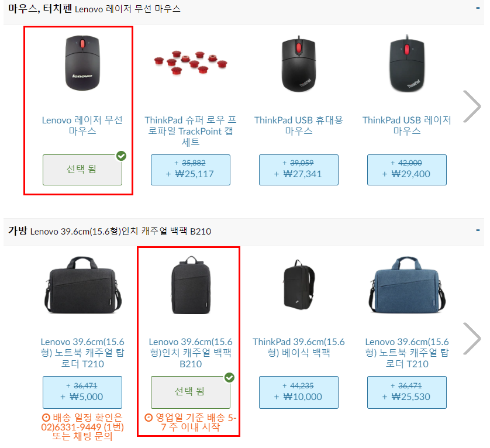Viewport: 490px width, 448px height.
Task: Add ThinkPad USB travel mouse for ₩27,341
Action: (298, 170)
